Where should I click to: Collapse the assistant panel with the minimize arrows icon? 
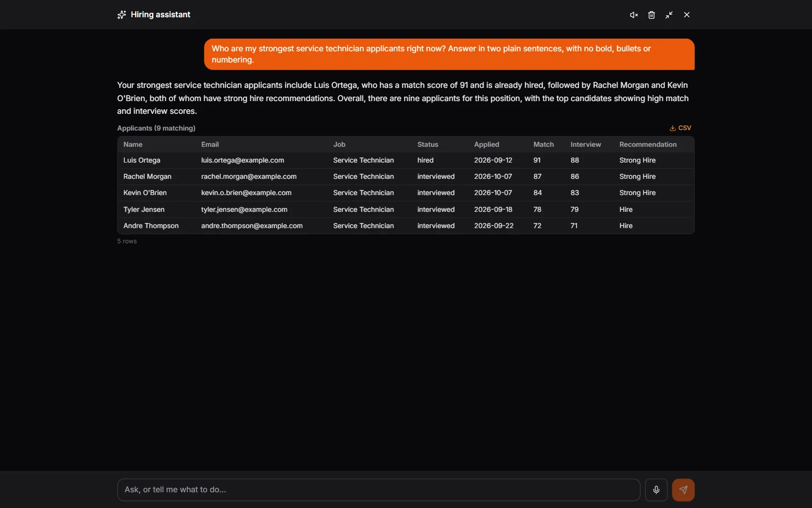tap(669, 15)
